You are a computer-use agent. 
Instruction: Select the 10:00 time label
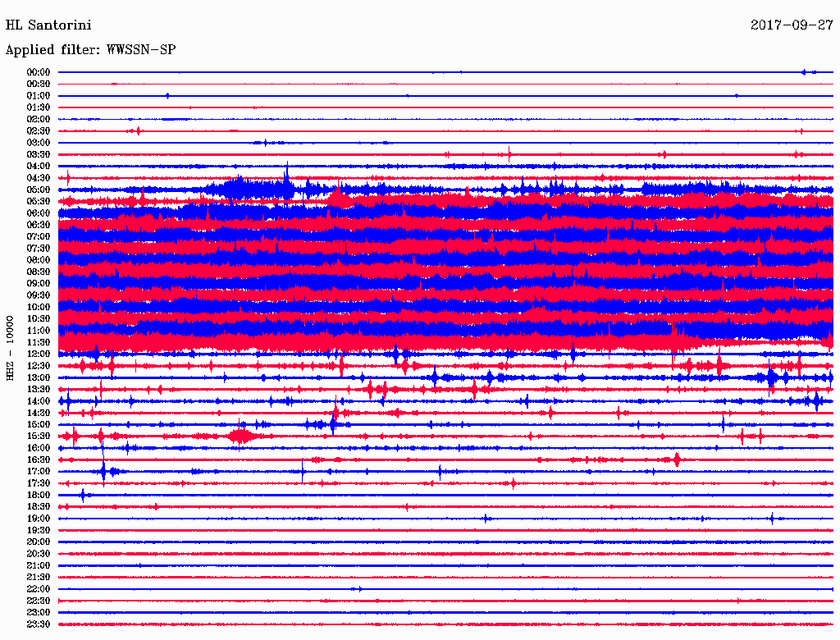coord(39,307)
